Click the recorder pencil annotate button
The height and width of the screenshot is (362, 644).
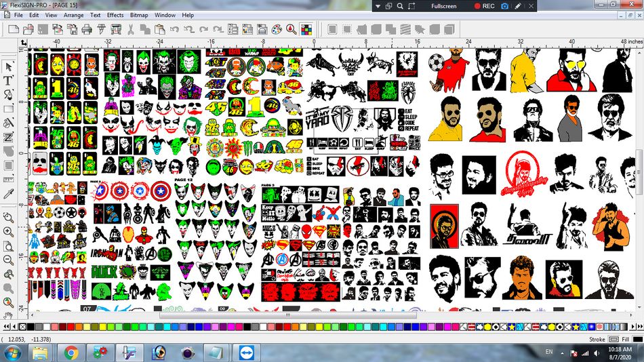point(518,5)
